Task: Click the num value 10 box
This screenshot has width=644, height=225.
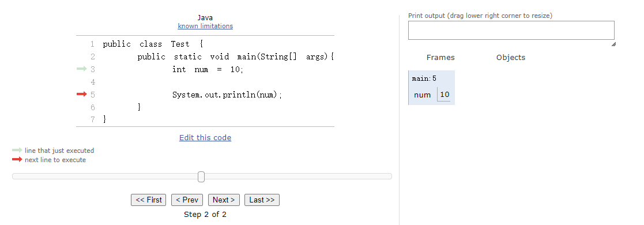Action: 445,95
